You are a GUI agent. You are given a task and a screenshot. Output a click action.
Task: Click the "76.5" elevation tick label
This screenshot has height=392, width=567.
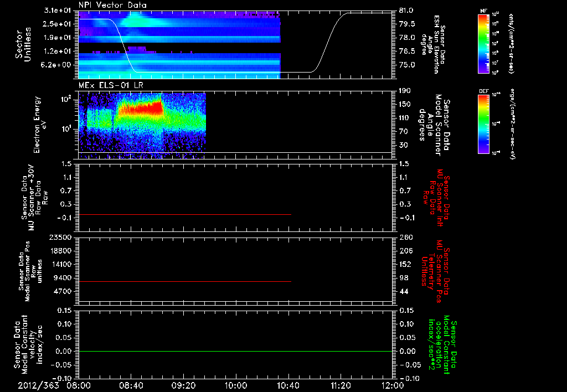406,51
